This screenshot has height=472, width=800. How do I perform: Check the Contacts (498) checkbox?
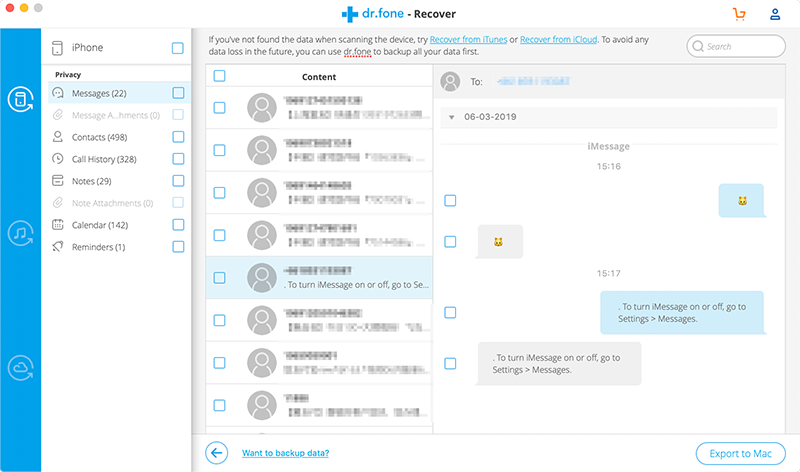(x=178, y=137)
